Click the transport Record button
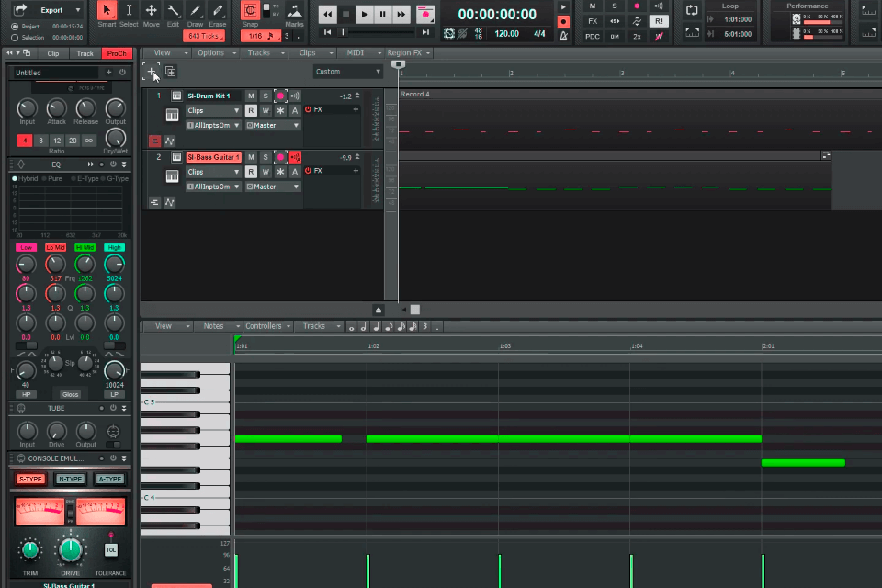The width and height of the screenshot is (882, 588). (425, 14)
